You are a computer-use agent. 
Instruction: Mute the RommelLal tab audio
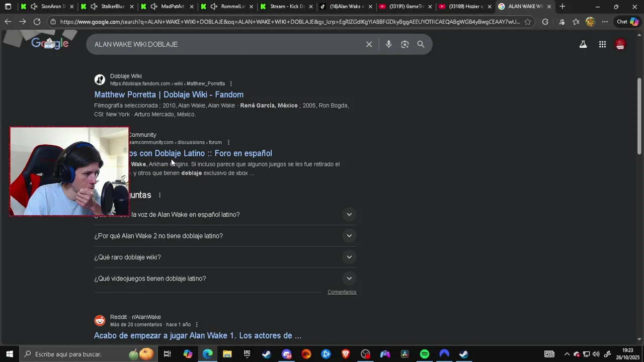(x=214, y=7)
